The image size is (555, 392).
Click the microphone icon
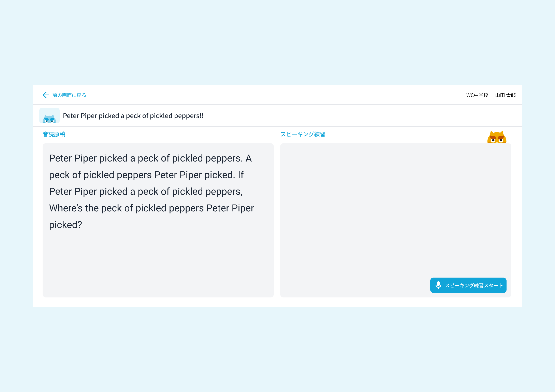point(438,285)
